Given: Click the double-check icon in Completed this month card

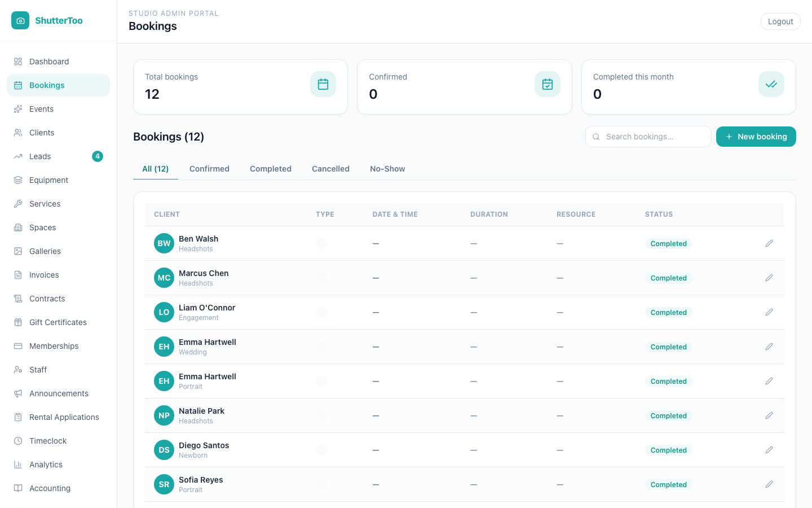Looking at the screenshot, I should (771, 84).
